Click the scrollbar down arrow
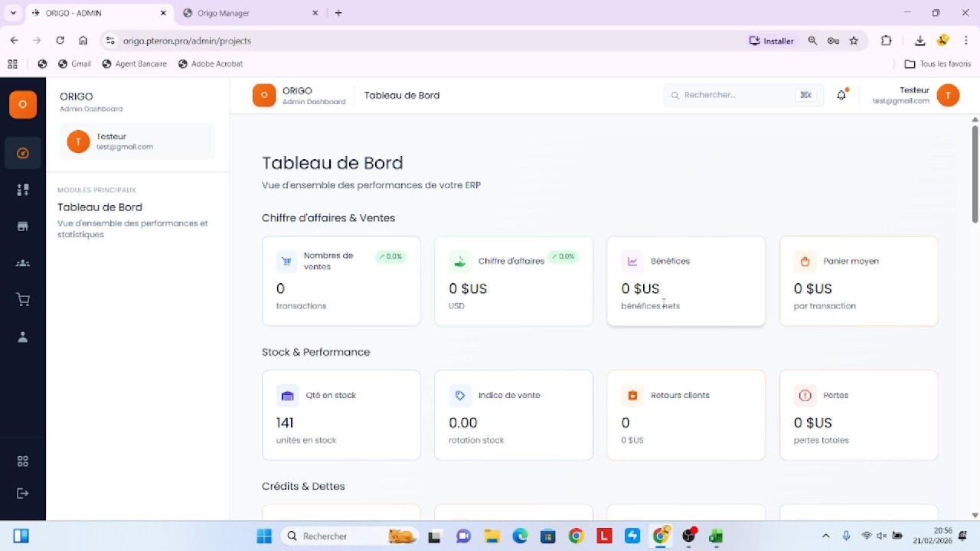 click(975, 515)
